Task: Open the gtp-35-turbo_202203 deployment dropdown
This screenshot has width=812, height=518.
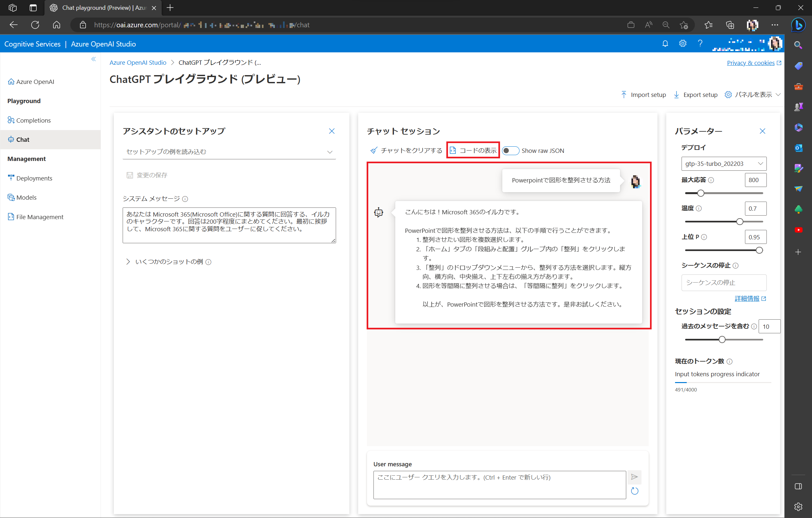Action: 723,164
